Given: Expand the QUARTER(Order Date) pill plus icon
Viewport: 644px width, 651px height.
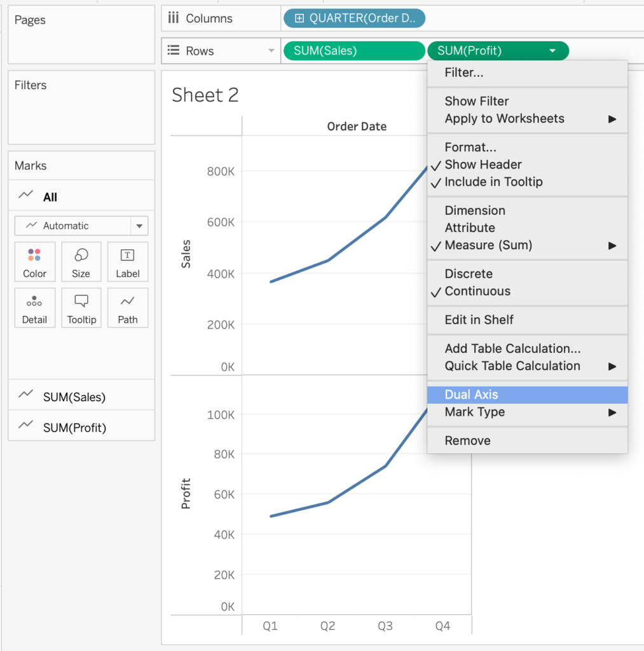Looking at the screenshot, I should click(299, 18).
